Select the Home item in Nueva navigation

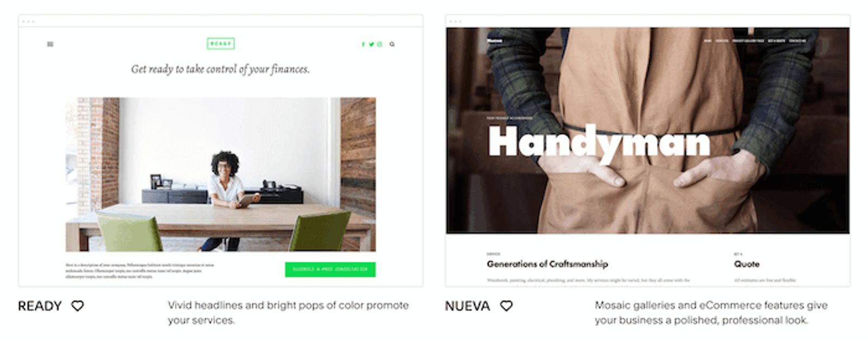pyautogui.click(x=707, y=41)
